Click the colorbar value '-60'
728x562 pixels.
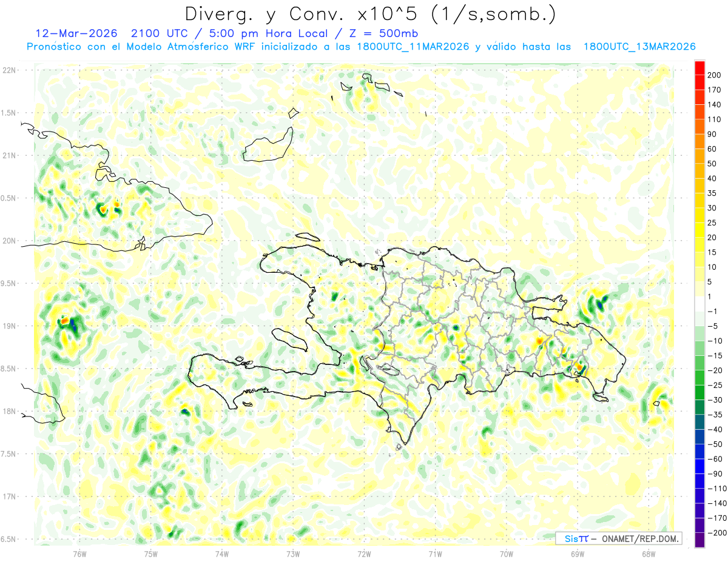714,460
